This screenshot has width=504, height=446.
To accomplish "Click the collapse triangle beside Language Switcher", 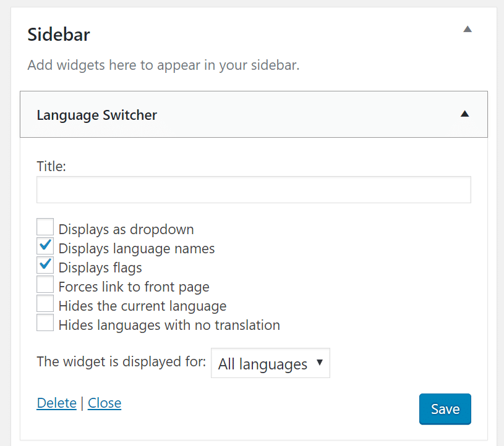I will click(464, 114).
